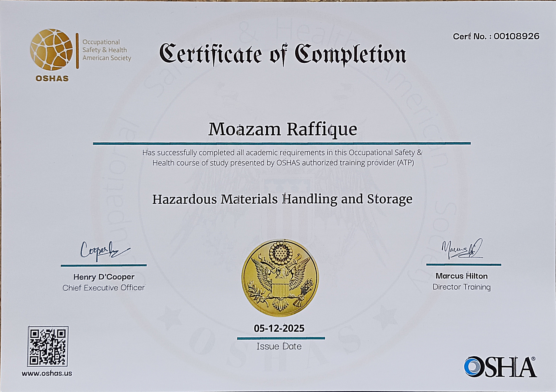
Task: Click the 'Health course of study presented by OSHAS' line
Action: pos(283,163)
